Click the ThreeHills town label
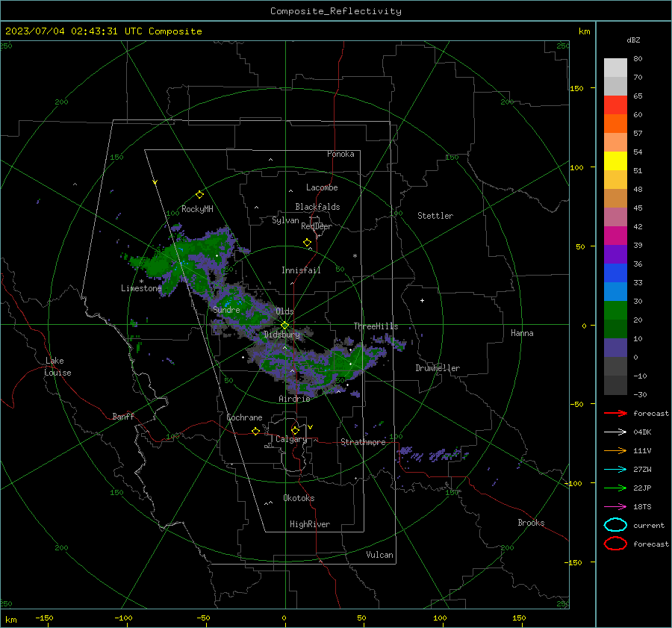672x628 pixels. click(376, 326)
